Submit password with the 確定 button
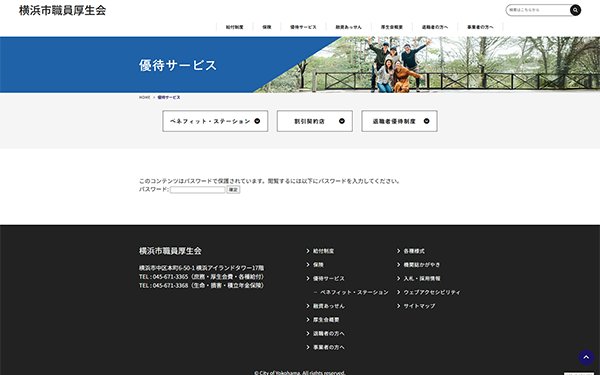Screen dimensions: 600x375 click(233, 189)
